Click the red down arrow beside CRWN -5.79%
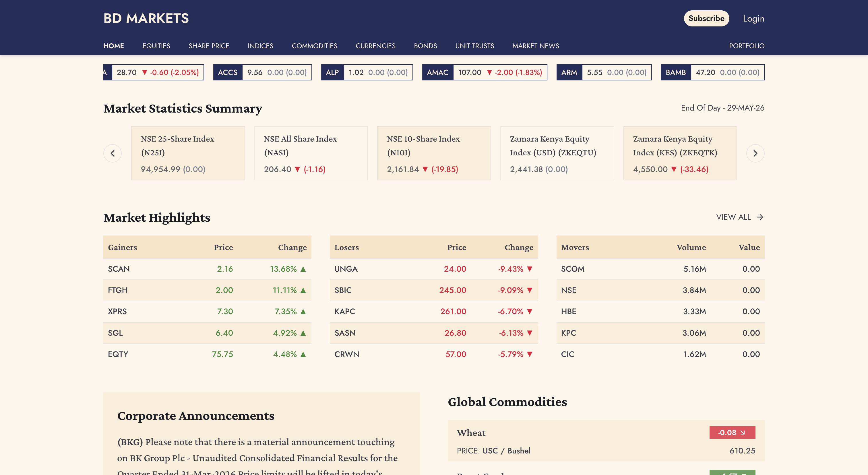The height and width of the screenshot is (475, 868). click(529, 354)
